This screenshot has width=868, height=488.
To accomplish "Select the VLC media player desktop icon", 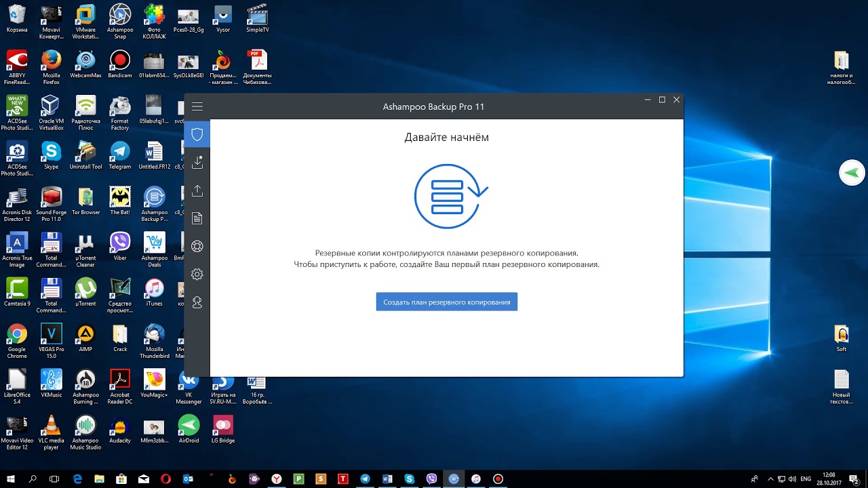I will tap(52, 432).
